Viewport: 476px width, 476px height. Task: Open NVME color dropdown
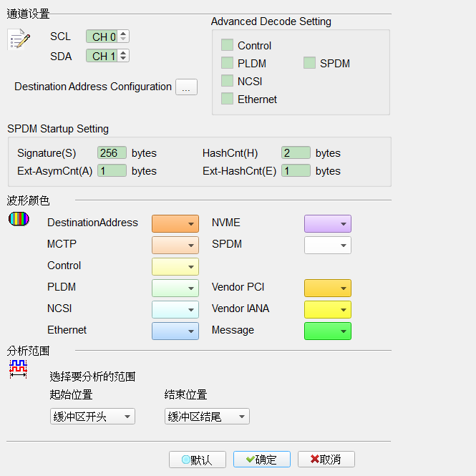tap(328, 224)
